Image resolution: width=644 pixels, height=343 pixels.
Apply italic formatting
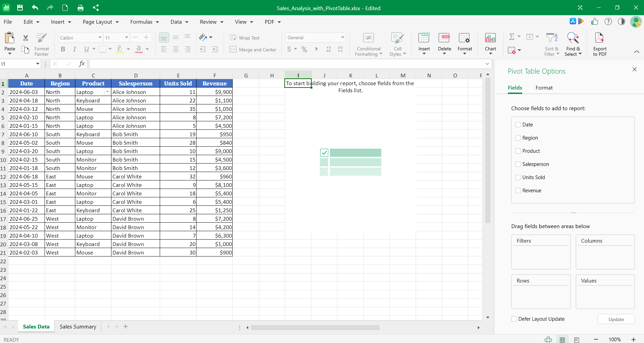(x=75, y=49)
